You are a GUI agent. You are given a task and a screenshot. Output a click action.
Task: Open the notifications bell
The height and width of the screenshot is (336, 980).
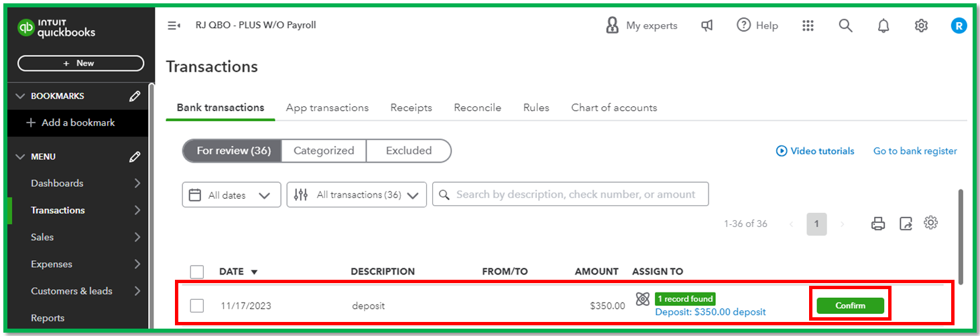click(883, 25)
